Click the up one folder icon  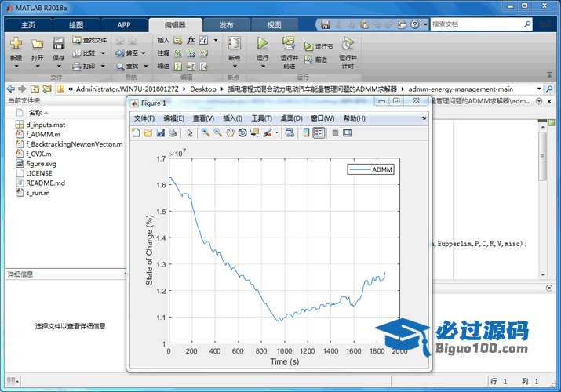point(35,89)
